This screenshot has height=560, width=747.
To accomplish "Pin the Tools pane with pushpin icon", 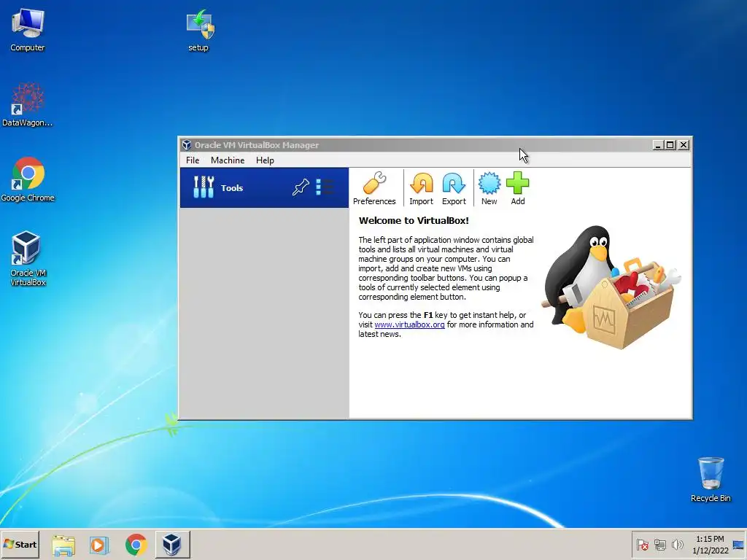I will [x=301, y=187].
